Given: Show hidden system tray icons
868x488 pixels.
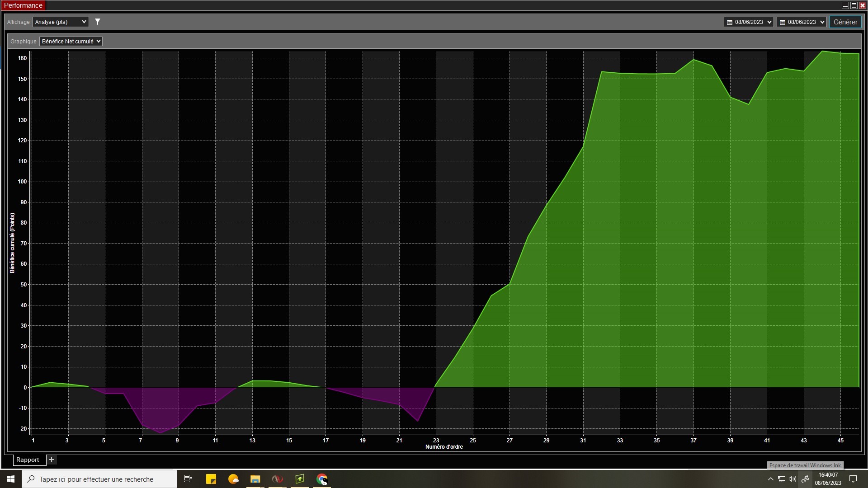Looking at the screenshot, I should click(x=771, y=479).
